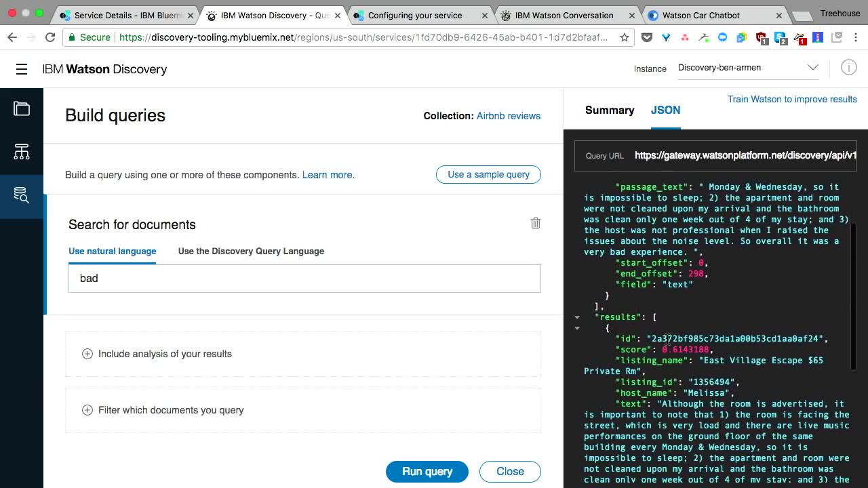This screenshot has width=868, height=488.
Task: Collapse the "results" JSON array arrow
Action: (577, 317)
